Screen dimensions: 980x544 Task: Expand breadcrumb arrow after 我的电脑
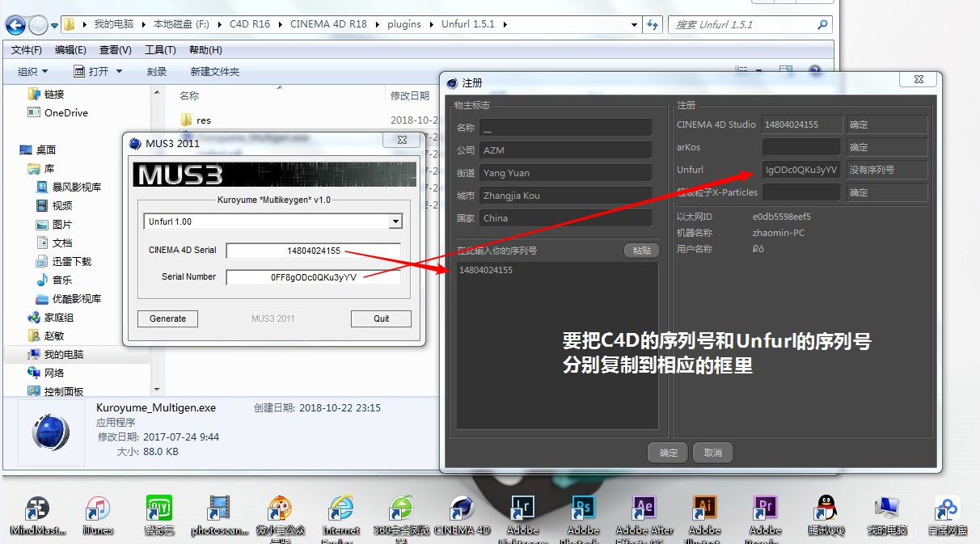(145, 24)
